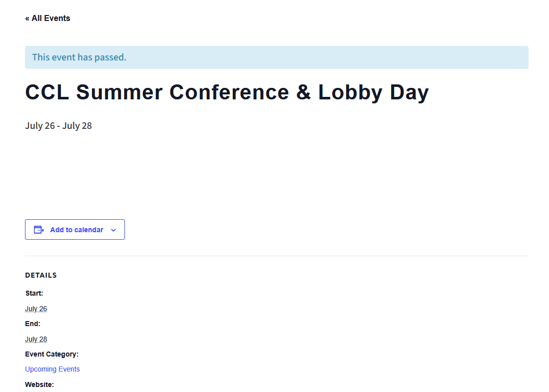
Task: Open the Add to calendar button
Action: pyautogui.click(x=75, y=230)
